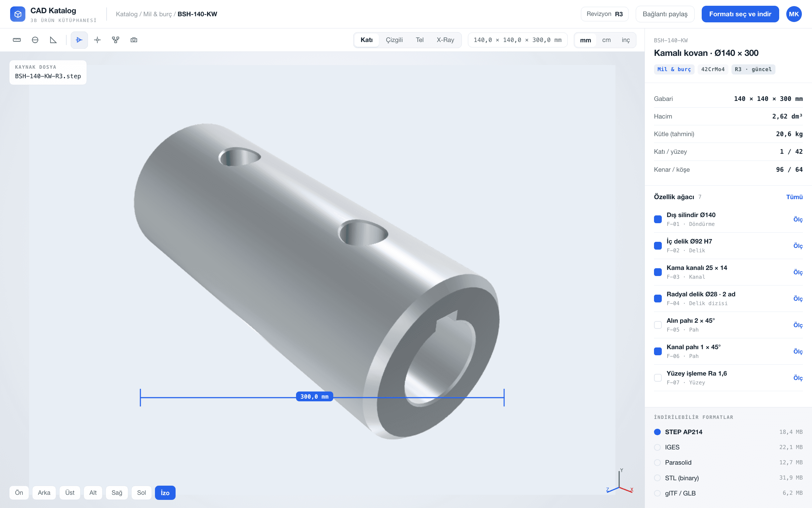Click the 300,0 mm dimension label
This screenshot has height=508, width=812.
tap(315, 397)
